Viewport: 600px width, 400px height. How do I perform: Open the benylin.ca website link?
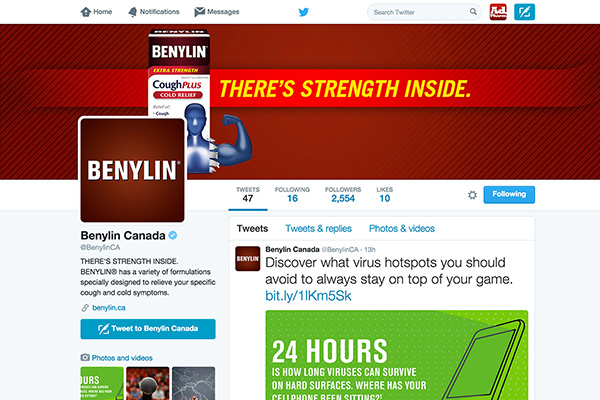(x=109, y=308)
